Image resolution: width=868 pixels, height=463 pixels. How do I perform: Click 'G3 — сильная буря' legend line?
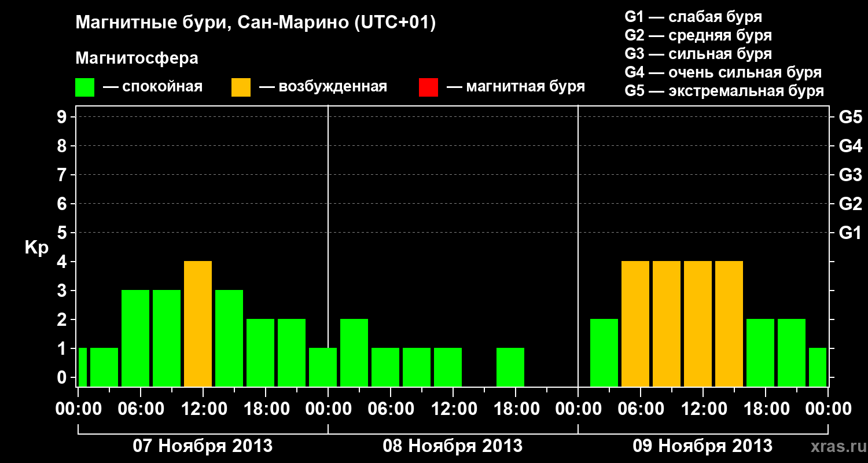698,54
